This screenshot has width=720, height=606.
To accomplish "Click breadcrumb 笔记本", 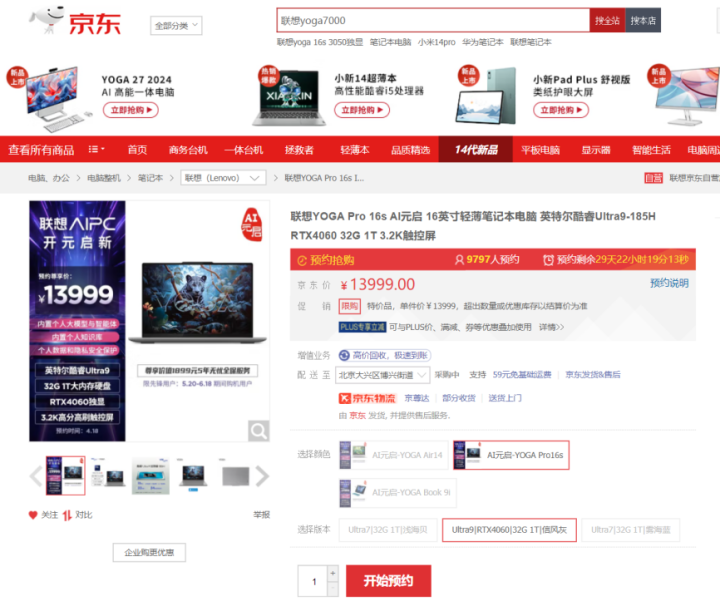I will [x=150, y=178].
